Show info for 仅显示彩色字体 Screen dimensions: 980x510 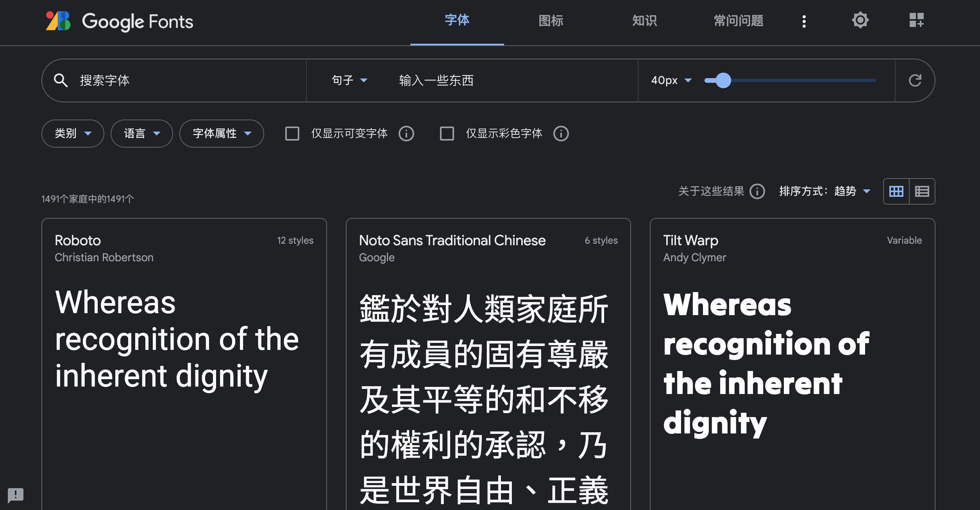[561, 134]
